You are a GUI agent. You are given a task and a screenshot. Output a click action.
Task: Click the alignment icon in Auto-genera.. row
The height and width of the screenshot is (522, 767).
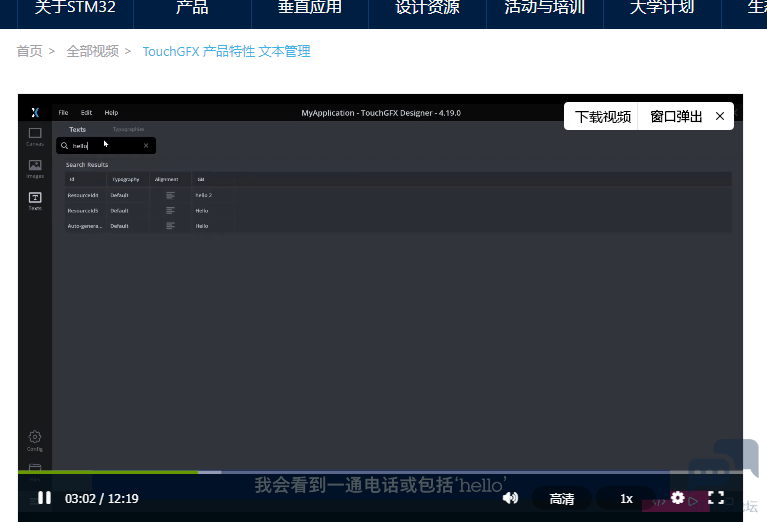click(170, 226)
